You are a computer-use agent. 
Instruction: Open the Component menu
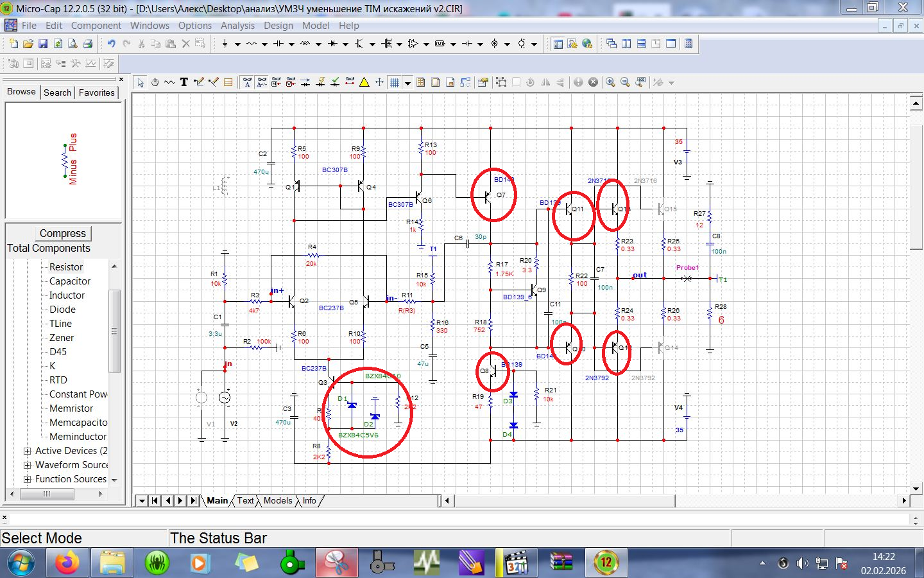pos(96,26)
